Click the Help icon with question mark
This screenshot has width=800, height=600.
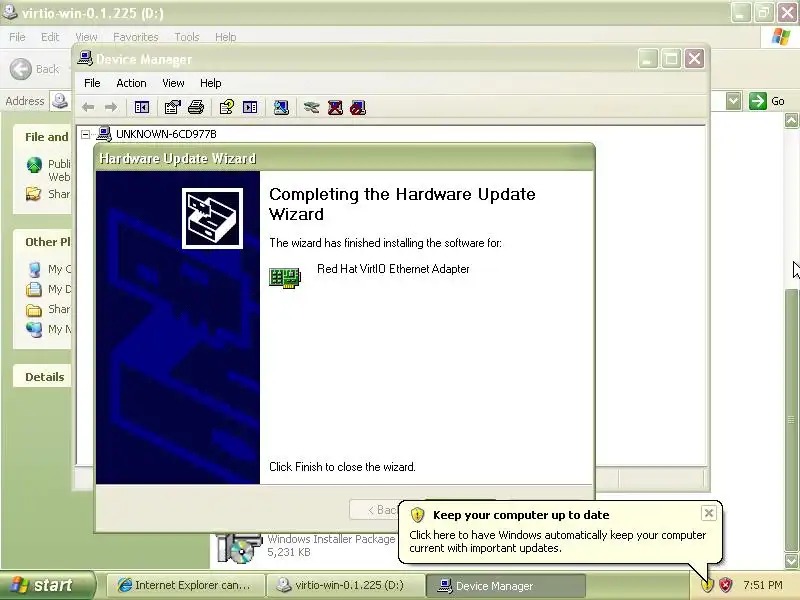[227, 107]
